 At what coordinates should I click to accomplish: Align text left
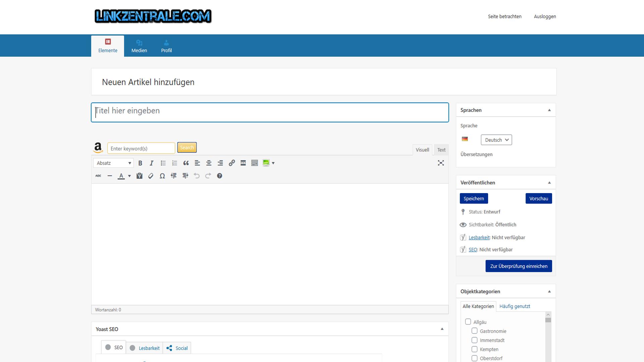[197, 163]
